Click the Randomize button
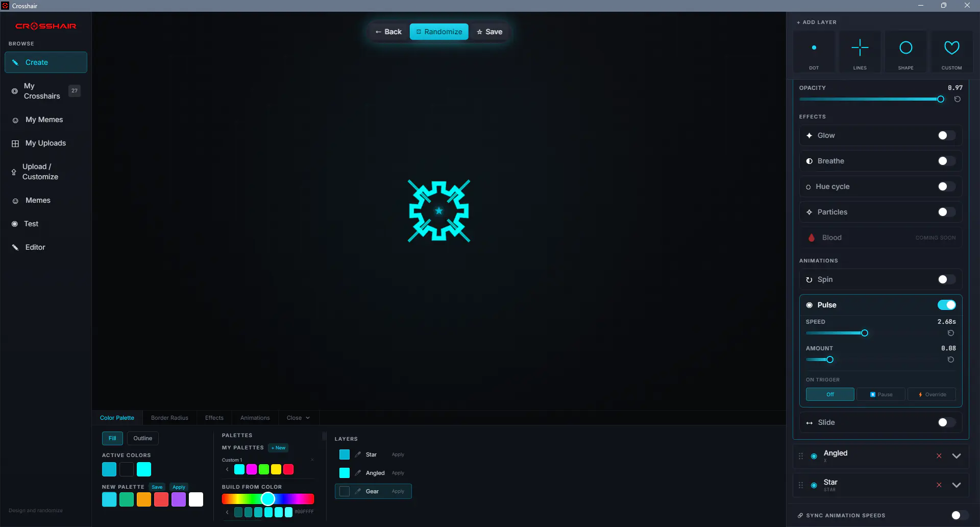Screen dimensions: 980x527 click(439, 32)
